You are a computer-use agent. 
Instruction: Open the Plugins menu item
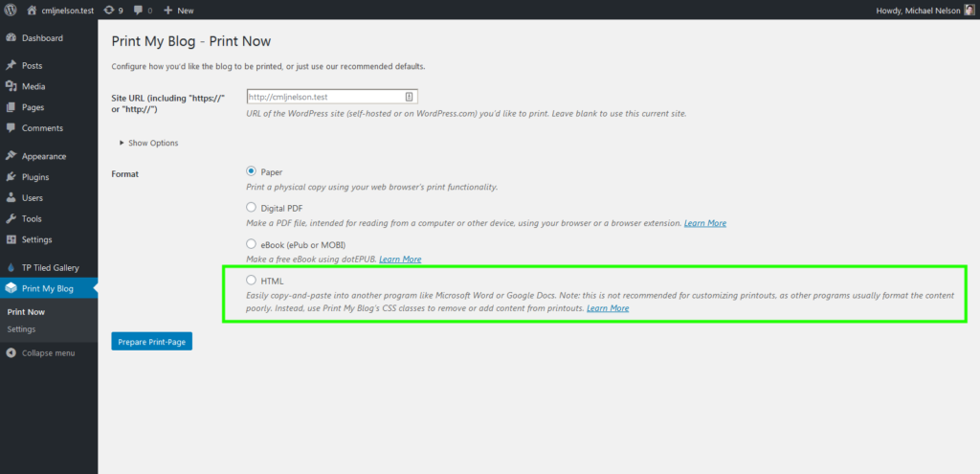35,177
